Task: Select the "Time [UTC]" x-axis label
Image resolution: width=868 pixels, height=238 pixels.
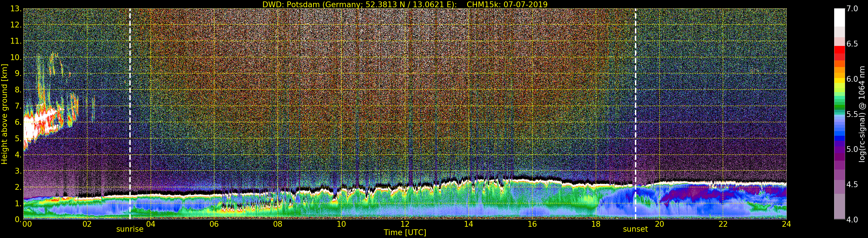Action: tap(405, 233)
